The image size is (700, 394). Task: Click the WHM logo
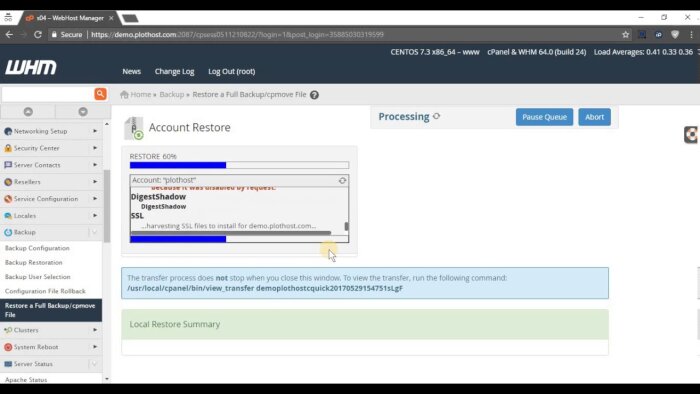click(x=31, y=68)
